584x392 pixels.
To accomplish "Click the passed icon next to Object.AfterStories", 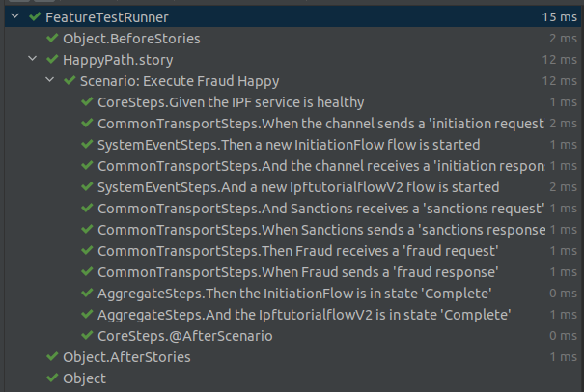I will 52,357.
